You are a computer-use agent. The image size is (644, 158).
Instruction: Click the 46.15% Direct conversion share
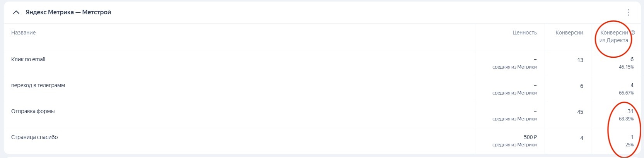click(x=626, y=67)
